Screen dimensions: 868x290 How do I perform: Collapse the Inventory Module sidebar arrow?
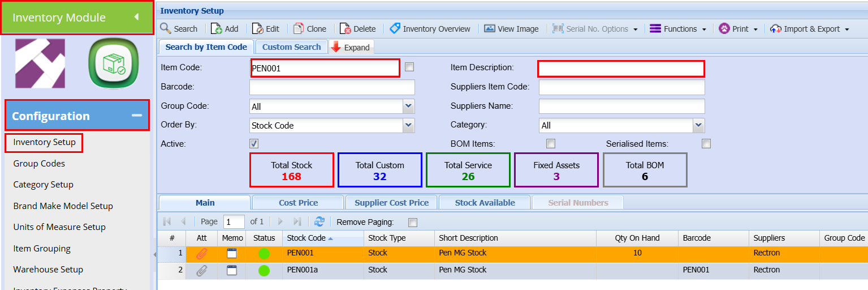click(136, 17)
